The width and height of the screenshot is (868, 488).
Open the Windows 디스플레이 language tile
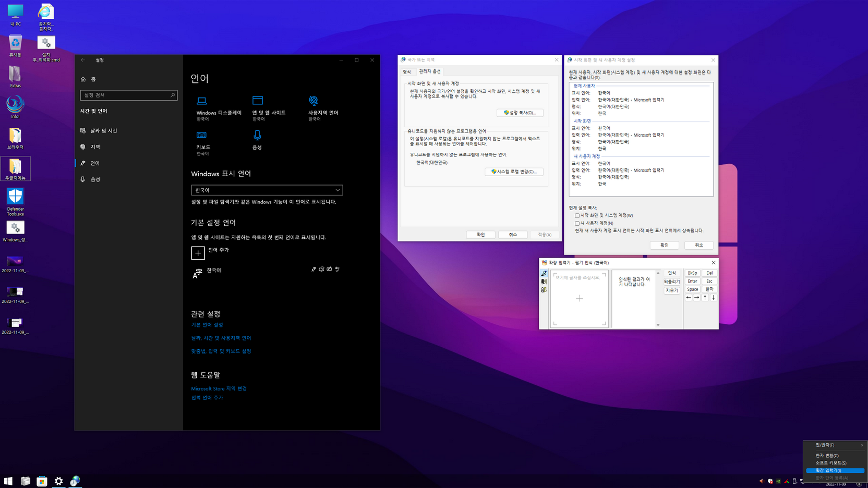219,108
